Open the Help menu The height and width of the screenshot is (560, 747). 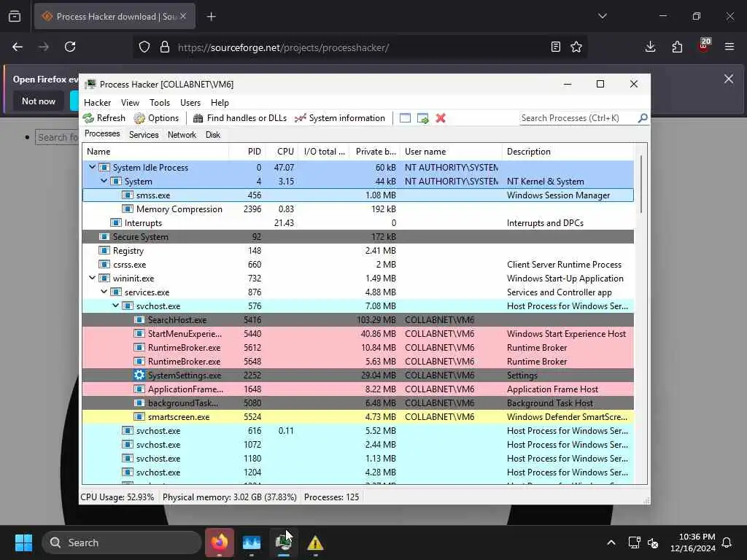tap(220, 103)
